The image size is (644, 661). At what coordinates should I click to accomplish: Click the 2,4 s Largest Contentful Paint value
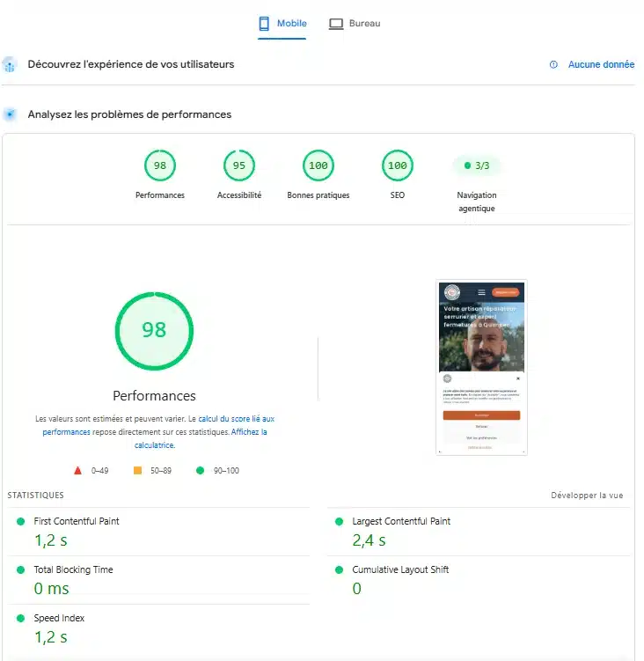(369, 540)
